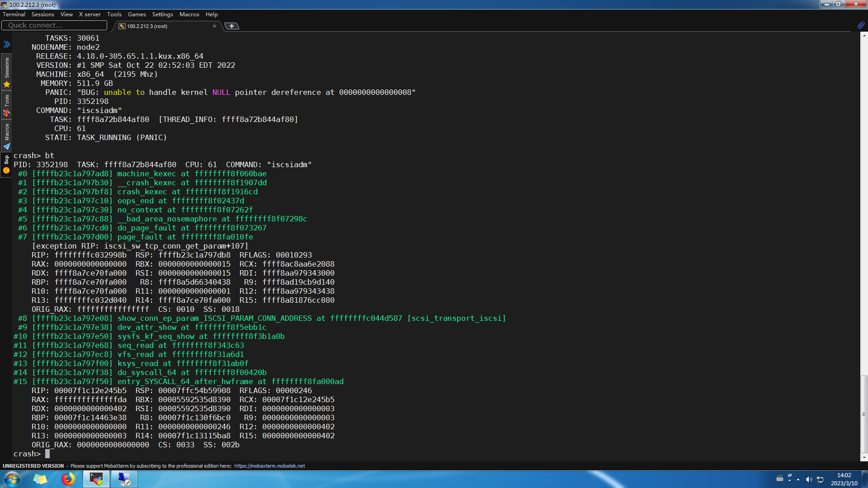The width and height of the screenshot is (868, 488).
Task: Open a new terminal tab with plus
Action: pos(231,26)
